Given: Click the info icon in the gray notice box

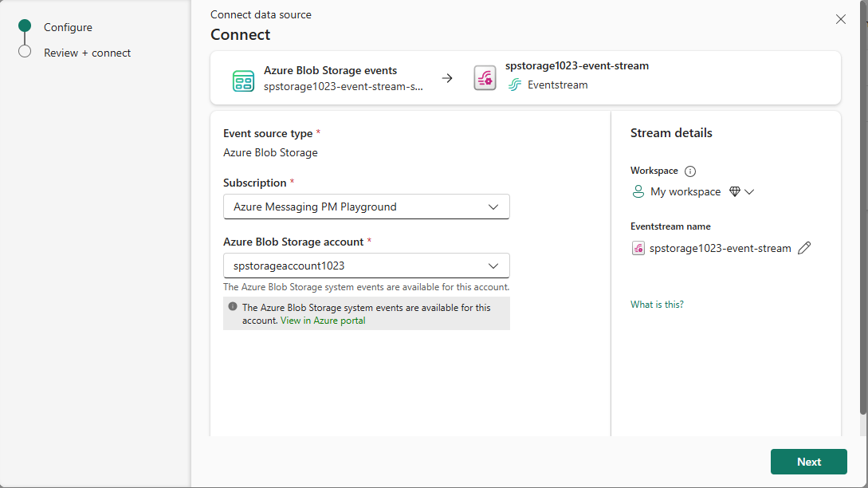Looking at the screenshot, I should 232,306.
